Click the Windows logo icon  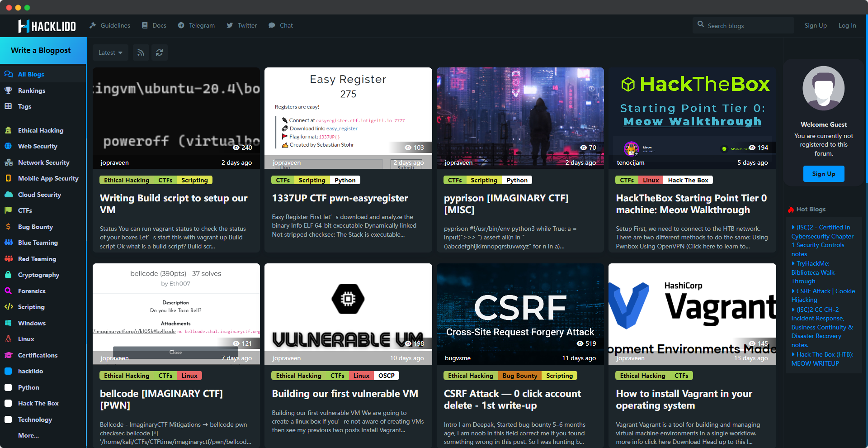click(8, 323)
